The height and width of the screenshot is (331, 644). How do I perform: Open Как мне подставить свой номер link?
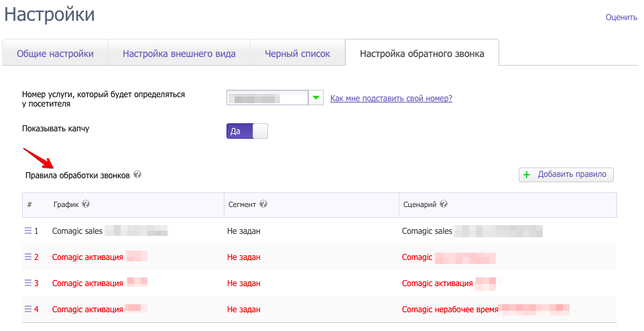[391, 98]
